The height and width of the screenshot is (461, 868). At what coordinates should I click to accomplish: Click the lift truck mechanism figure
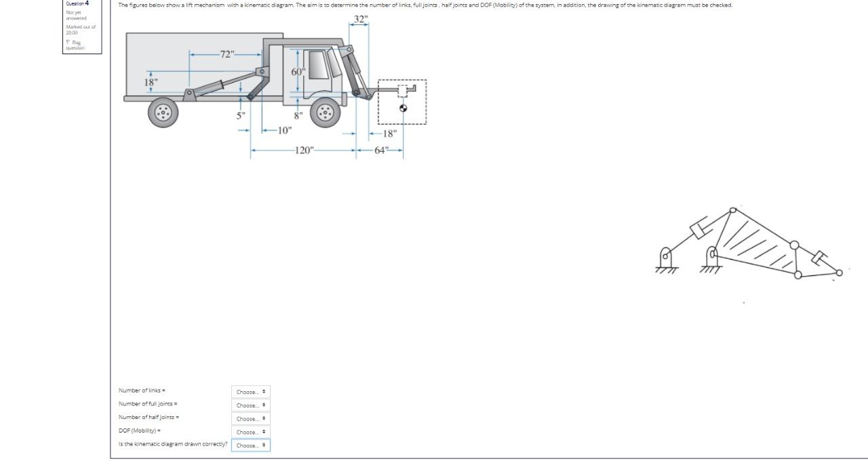coord(275,86)
